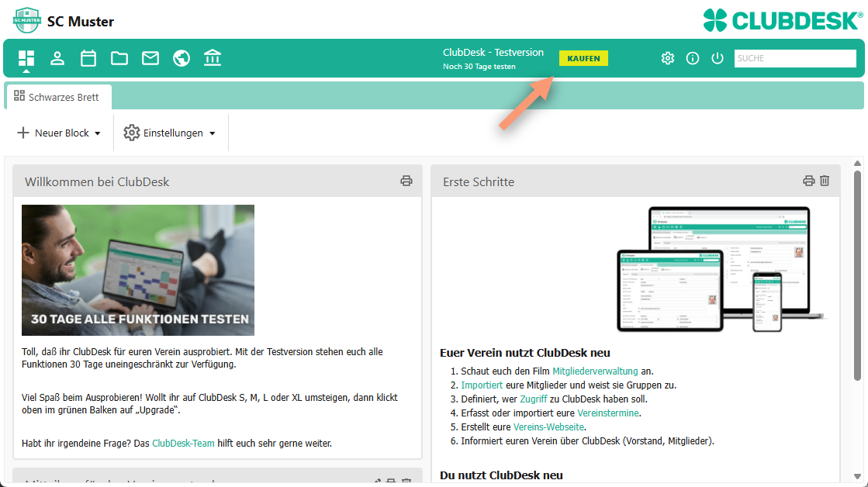Click the devices illustration in Erste Schritte
The image size is (868, 487).
point(721,270)
